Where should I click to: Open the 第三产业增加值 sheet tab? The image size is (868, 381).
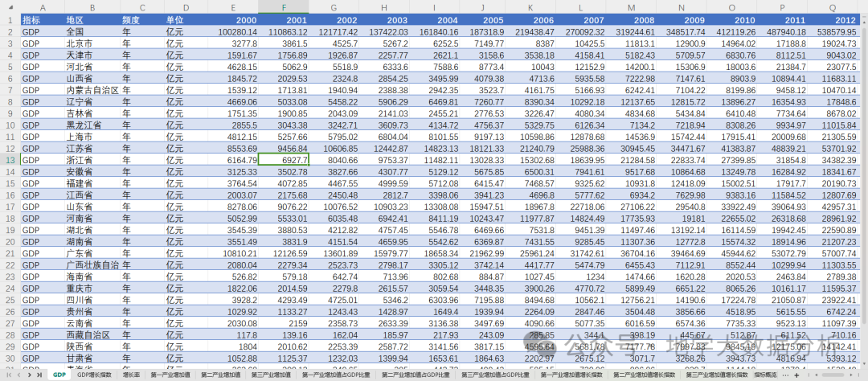(271, 375)
